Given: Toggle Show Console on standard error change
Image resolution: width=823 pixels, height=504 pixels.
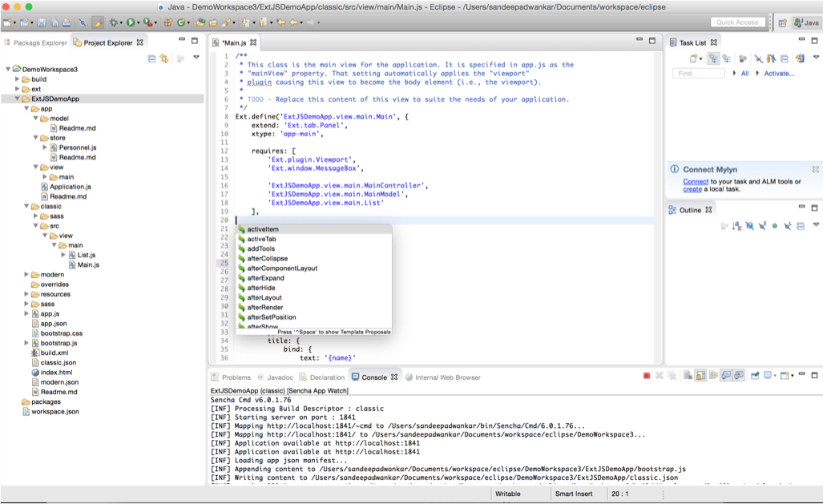Looking at the screenshot, I should [739, 375].
